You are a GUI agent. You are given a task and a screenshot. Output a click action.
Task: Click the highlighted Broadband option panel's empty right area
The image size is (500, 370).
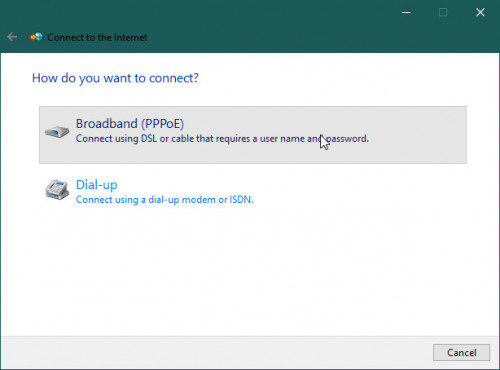417,135
